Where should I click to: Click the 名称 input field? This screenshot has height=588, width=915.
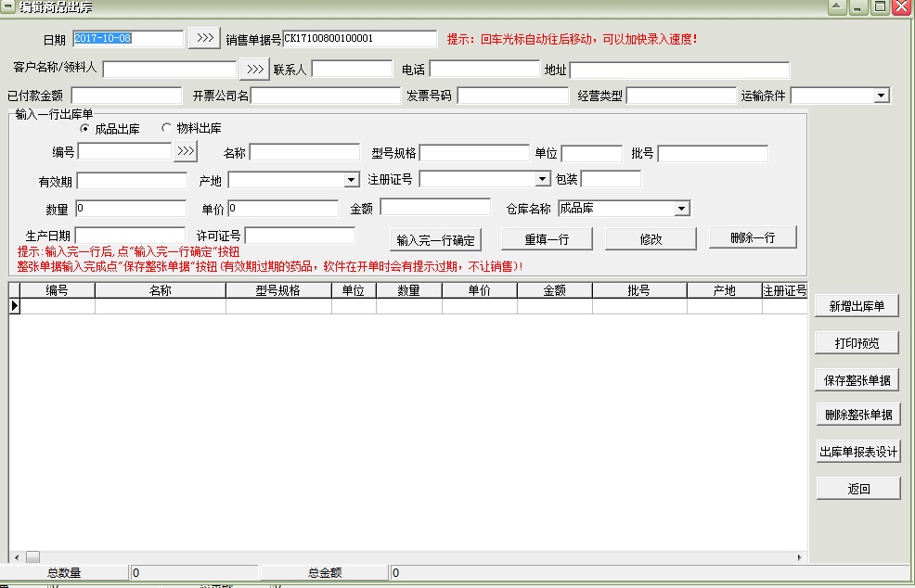point(304,153)
